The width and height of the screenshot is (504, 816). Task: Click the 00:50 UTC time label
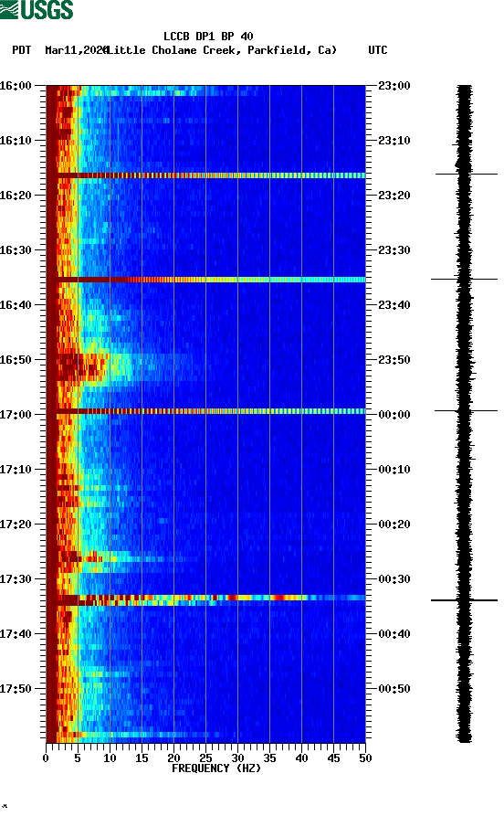click(x=394, y=689)
